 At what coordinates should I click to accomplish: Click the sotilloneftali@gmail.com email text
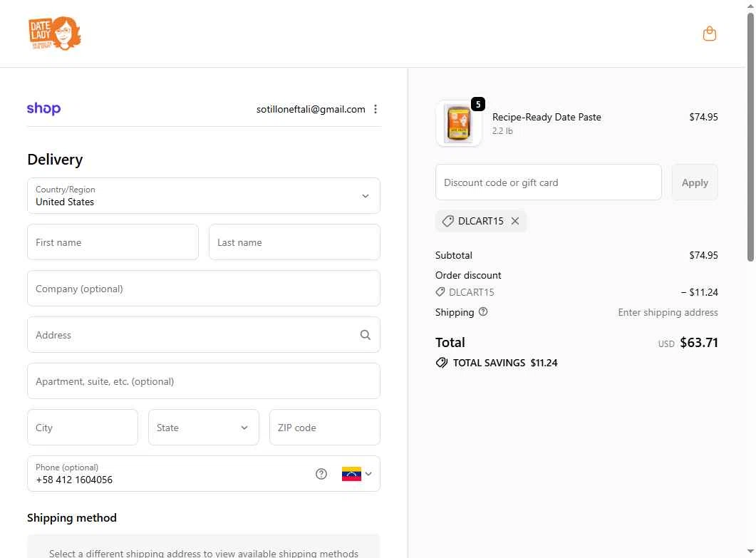tap(311, 110)
